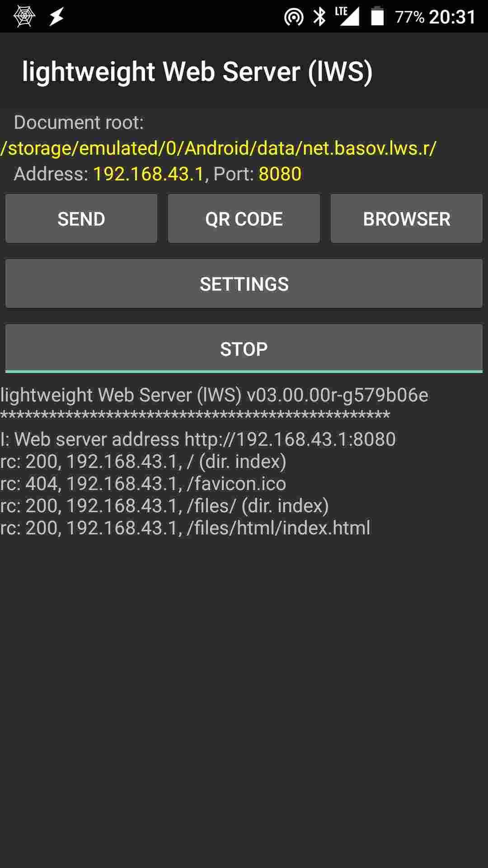
Task: Select the /favicon.ico 404 log entry
Action: 144,483
